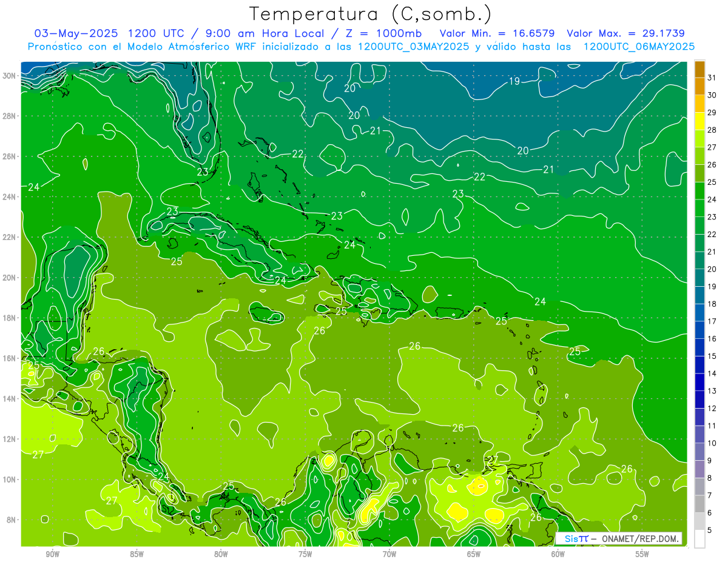Click the 85W longitude axis label
The image size is (728, 562).
pos(136,554)
